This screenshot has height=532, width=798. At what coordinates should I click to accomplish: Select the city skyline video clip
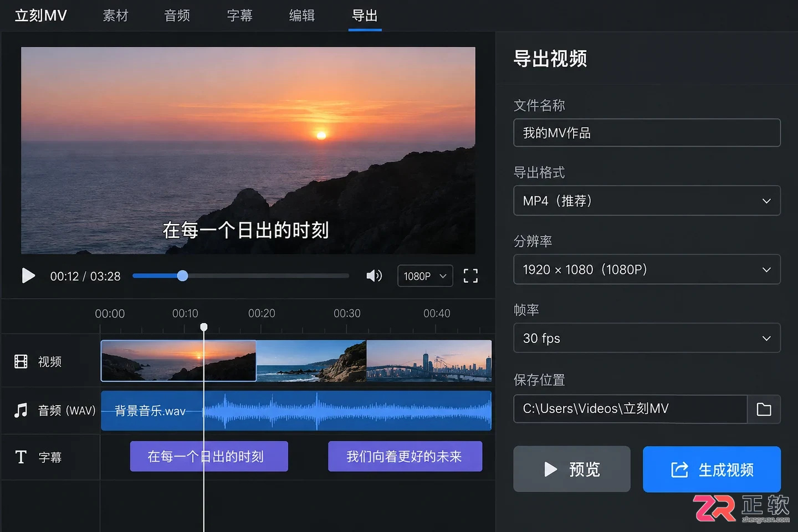(x=429, y=361)
